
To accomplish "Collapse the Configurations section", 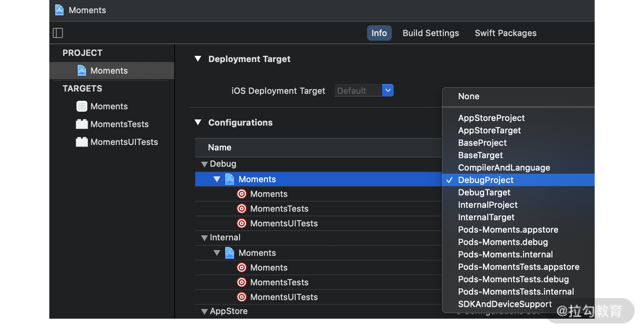I will click(198, 122).
